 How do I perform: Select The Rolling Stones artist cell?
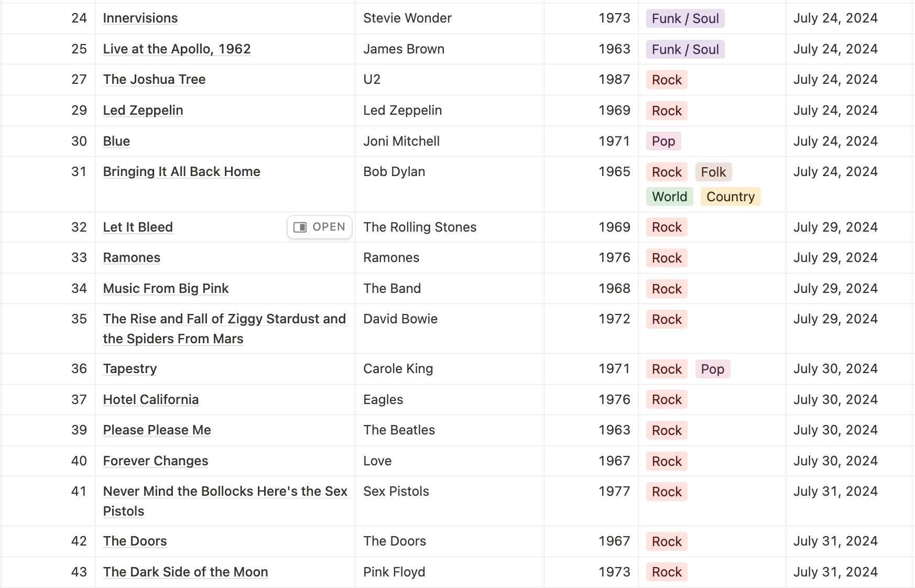click(450, 227)
